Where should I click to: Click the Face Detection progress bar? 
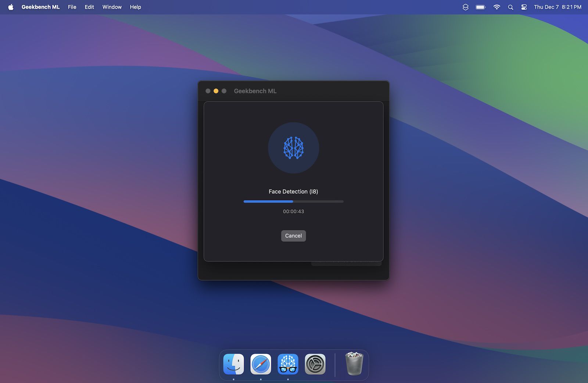pos(293,202)
